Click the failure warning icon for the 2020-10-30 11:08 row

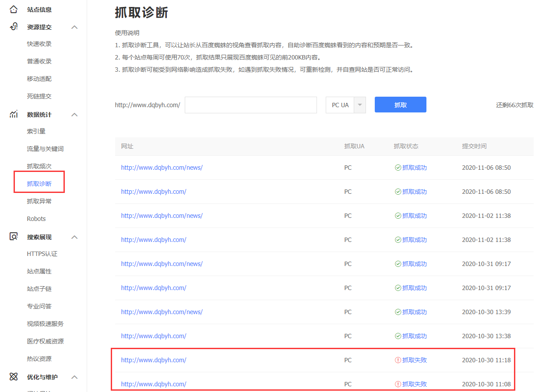coord(398,384)
